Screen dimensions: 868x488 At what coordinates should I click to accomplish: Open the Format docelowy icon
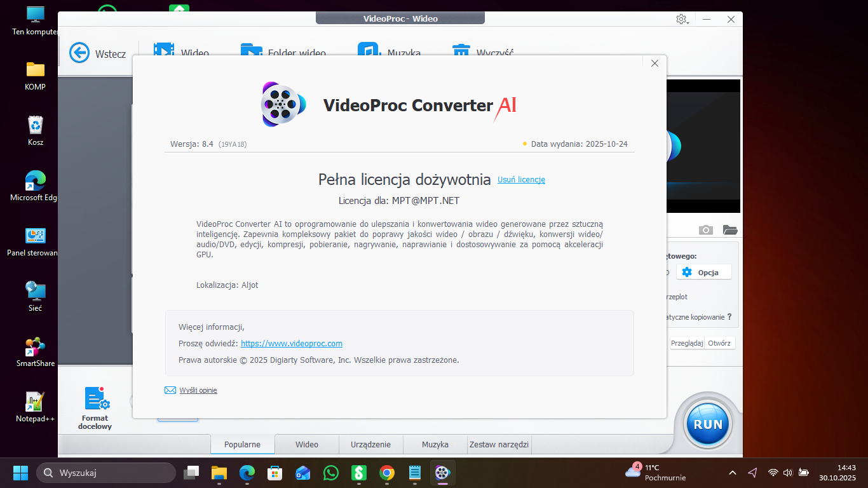pyautogui.click(x=95, y=400)
